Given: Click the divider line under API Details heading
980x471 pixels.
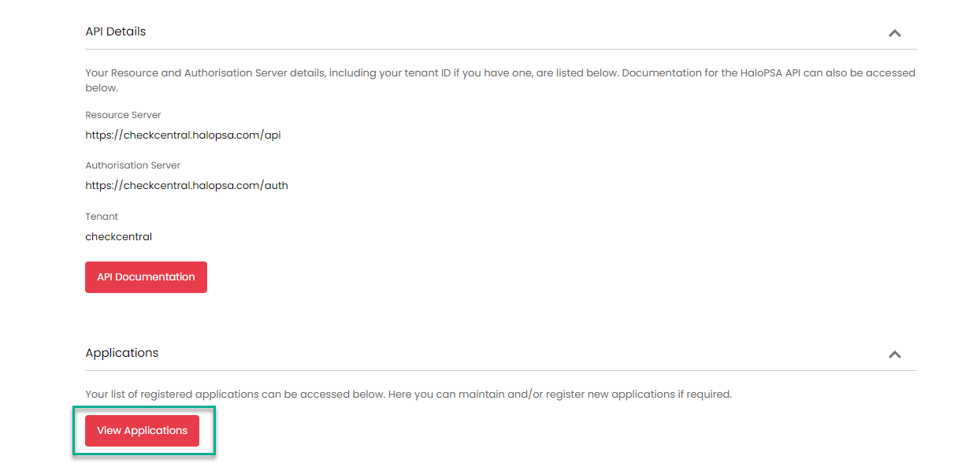Looking at the screenshot, I should point(501,50).
